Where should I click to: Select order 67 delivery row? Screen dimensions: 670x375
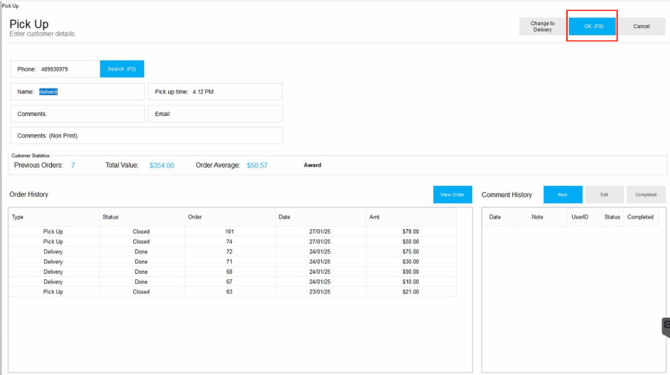(232, 281)
